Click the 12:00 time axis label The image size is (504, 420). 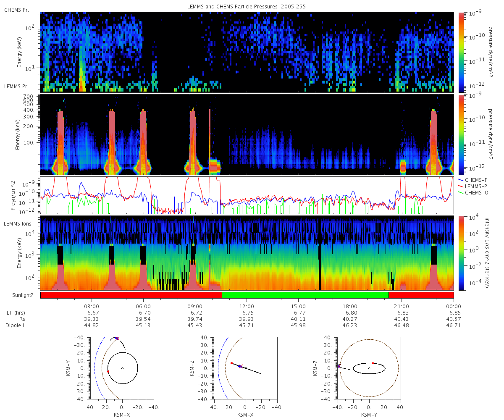point(247,307)
